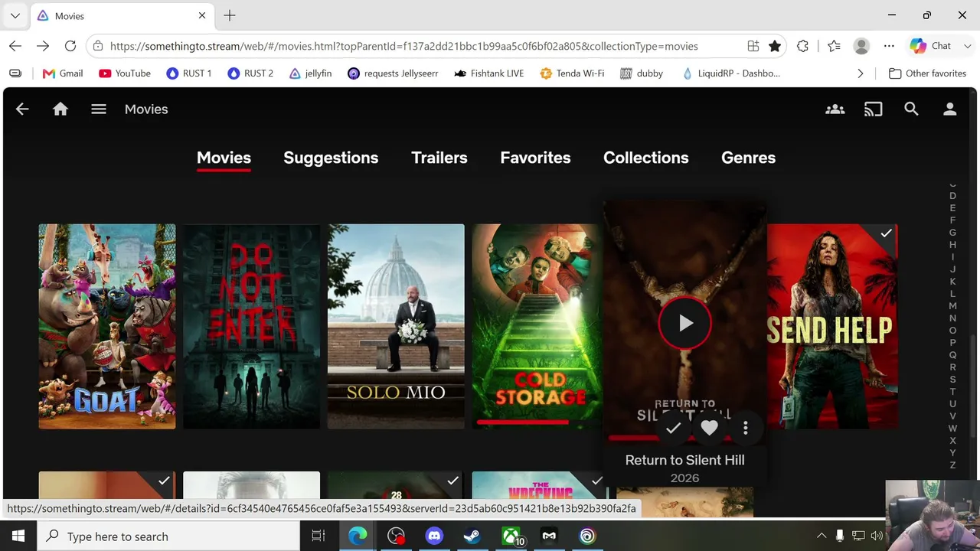980x551 pixels.
Task: Jump to letter R in alphabet picker
Action: (x=953, y=367)
